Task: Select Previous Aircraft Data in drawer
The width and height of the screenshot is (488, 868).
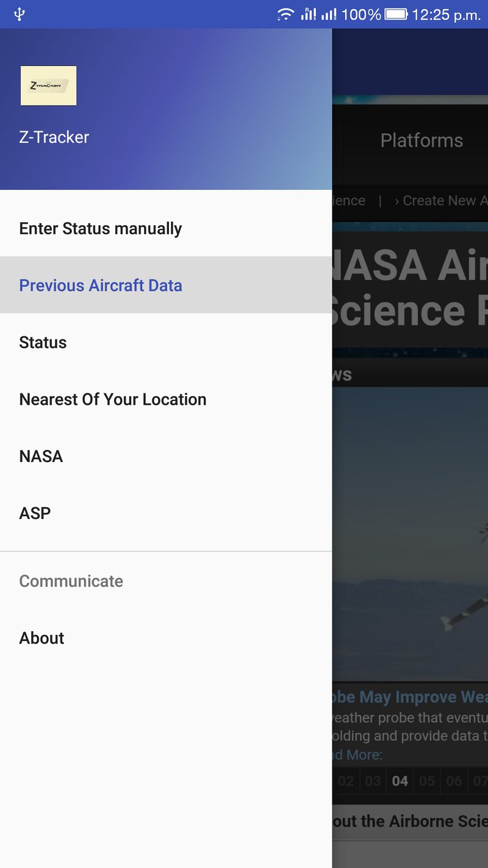Action: pos(101,285)
